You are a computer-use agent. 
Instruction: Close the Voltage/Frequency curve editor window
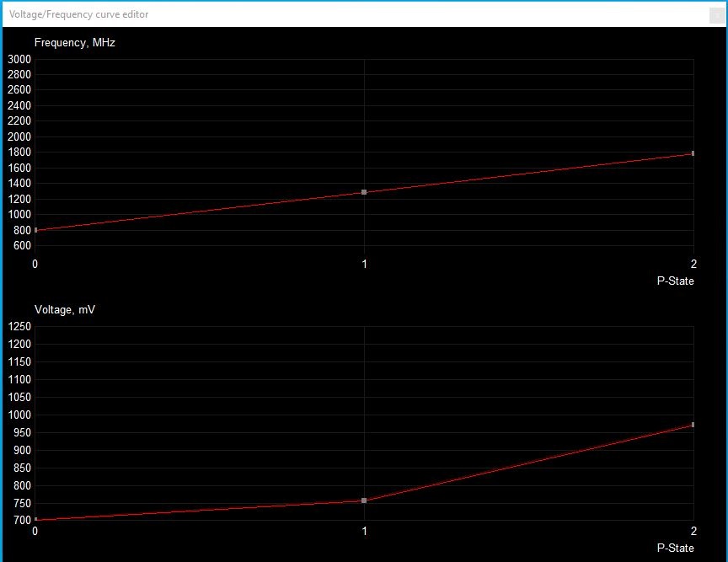click(716, 14)
